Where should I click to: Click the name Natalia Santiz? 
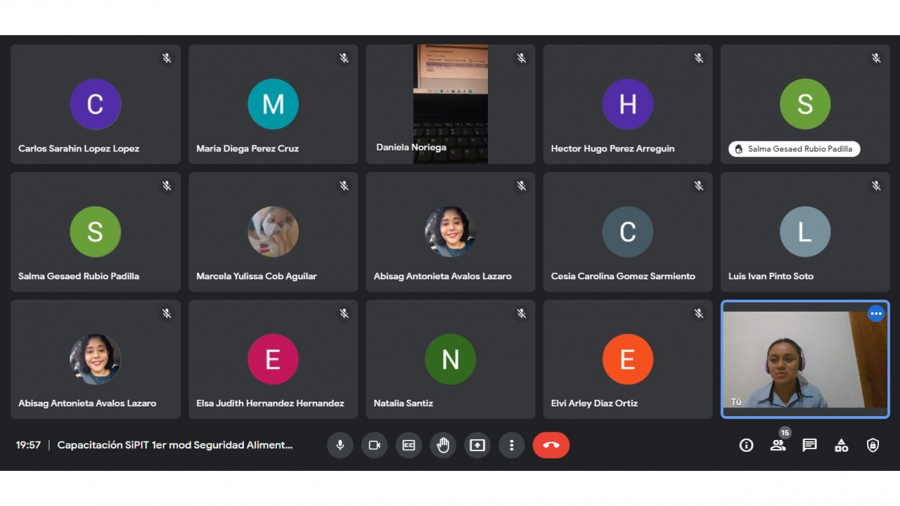(403, 403)
